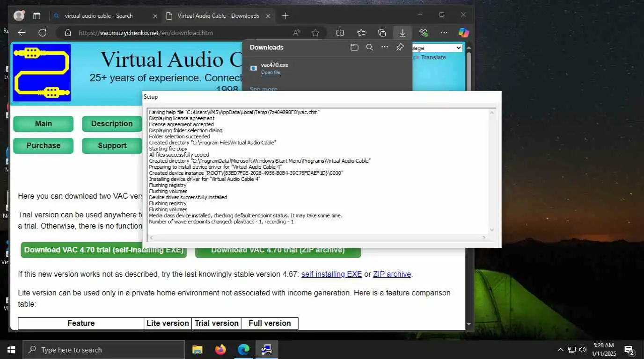
Task: Open the 4.67 ZIP archive link
Action: click(x=392, y=274)
